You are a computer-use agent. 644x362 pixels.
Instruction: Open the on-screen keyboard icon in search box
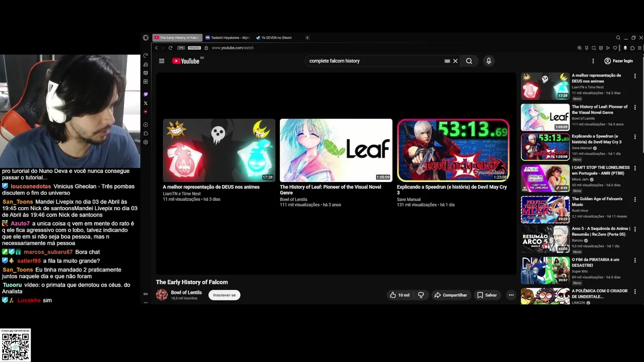point(447,61)
